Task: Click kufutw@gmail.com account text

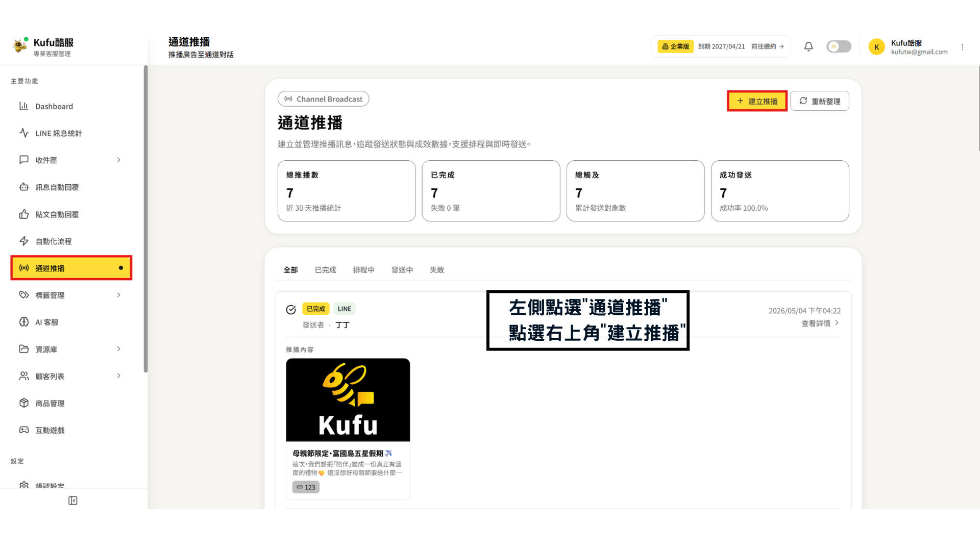Action: [919, 52]
